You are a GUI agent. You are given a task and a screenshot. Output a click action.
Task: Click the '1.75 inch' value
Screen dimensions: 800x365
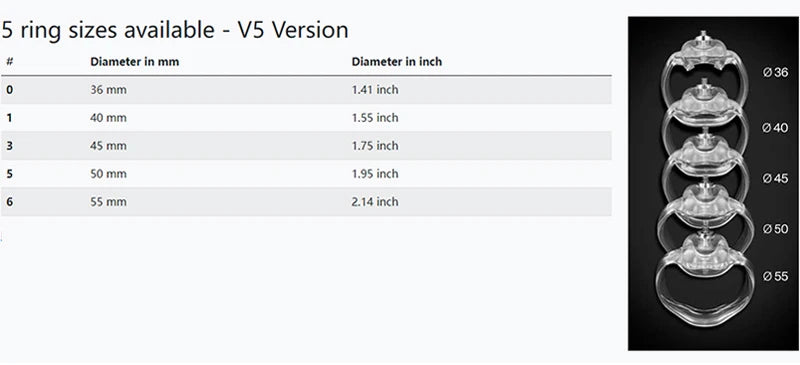(x=375, y=146)
